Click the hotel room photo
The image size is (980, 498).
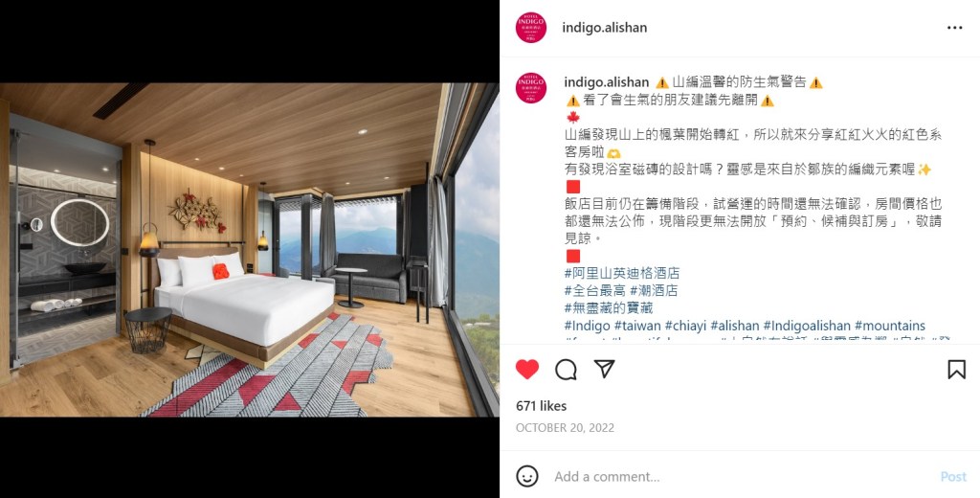click(250, 250)
